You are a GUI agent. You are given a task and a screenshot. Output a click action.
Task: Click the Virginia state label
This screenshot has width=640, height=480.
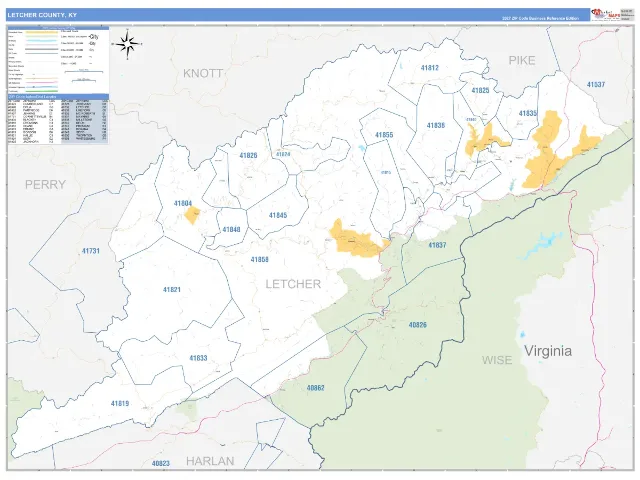tap(548, 351)
